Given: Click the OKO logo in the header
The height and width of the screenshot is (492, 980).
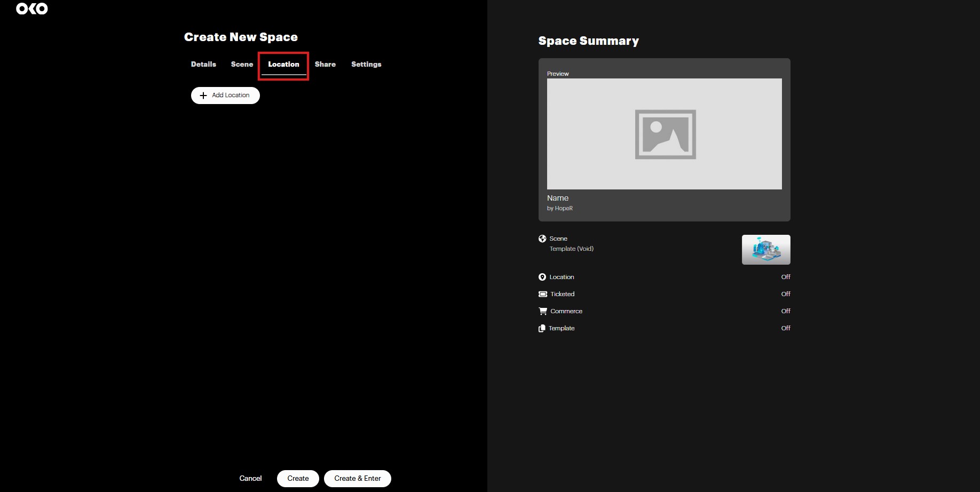Looking at the screenshot, I should 32,9.
